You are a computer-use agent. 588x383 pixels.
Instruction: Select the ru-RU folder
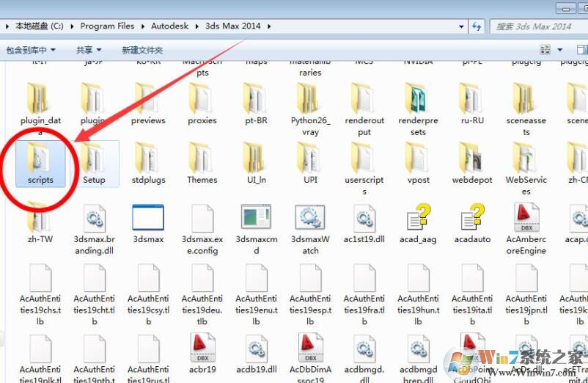(x=472, y=104)
